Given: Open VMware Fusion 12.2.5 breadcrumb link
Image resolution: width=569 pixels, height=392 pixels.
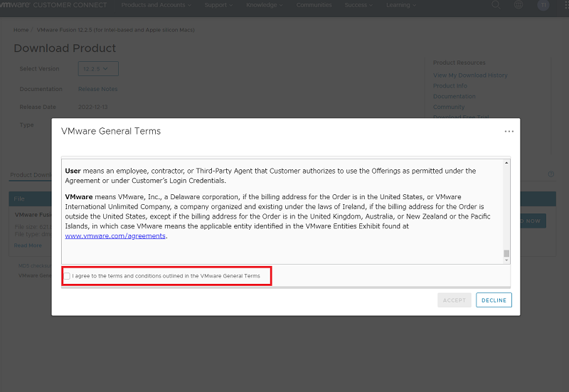Looking at the screenshot, I should 116,30.
